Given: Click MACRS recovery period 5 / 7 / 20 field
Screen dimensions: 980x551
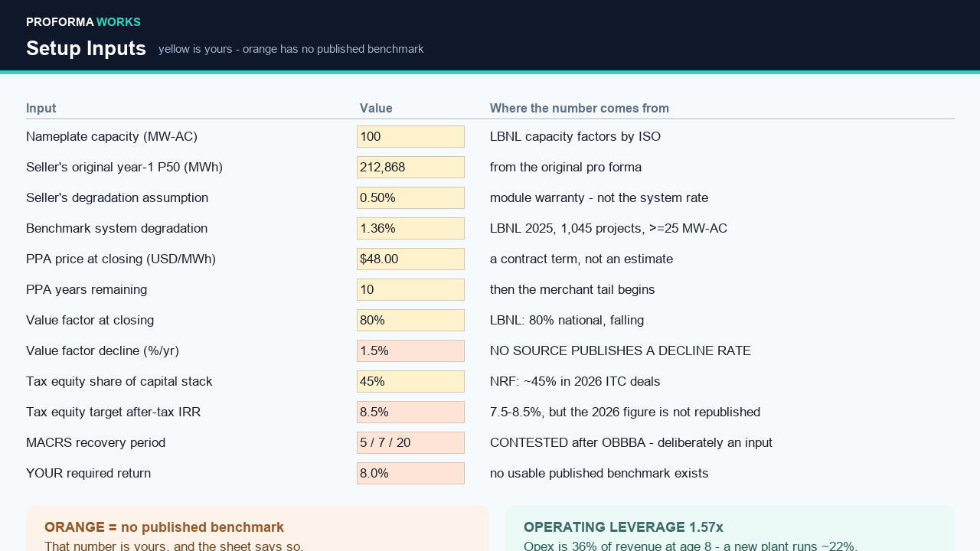Looking at the screenshot, I should (410, 442).
